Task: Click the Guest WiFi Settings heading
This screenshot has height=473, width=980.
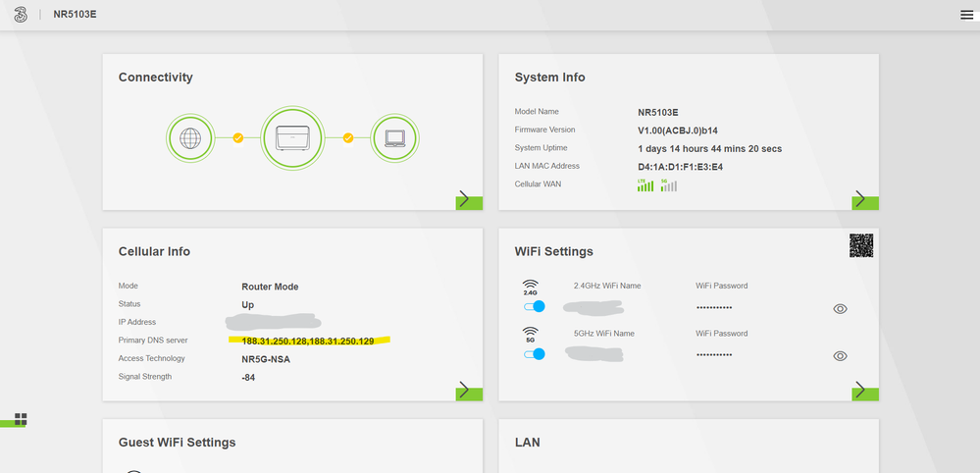Action: click(x=177, y=443)
